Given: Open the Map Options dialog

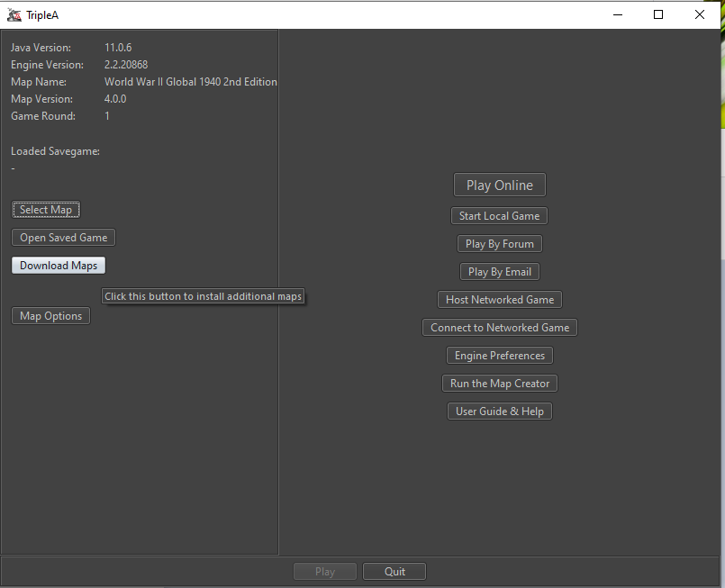Looking at the screenshot, I should [50, 316].
